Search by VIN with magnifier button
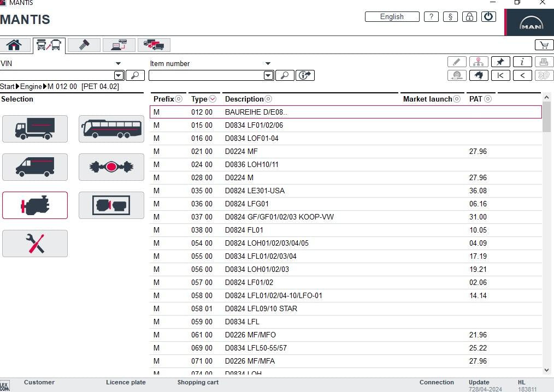The width and height of the screenshot is (554, 392). pos(135,75)
